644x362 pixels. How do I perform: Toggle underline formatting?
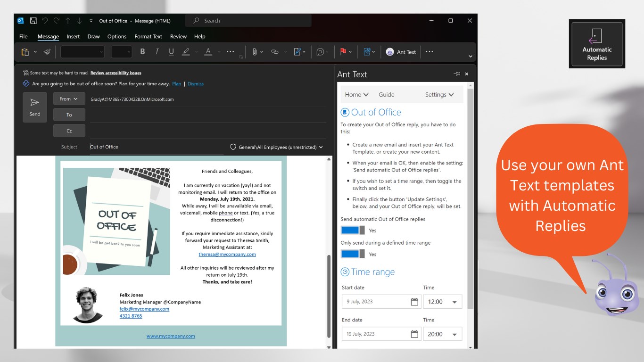(x=171, y=52)
